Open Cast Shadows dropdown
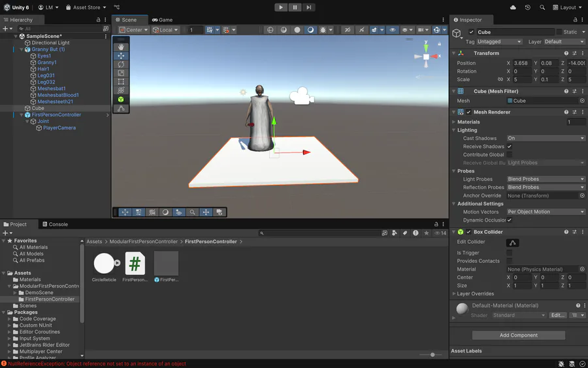This screenshot has height=368, width=588. coord(546,139)
